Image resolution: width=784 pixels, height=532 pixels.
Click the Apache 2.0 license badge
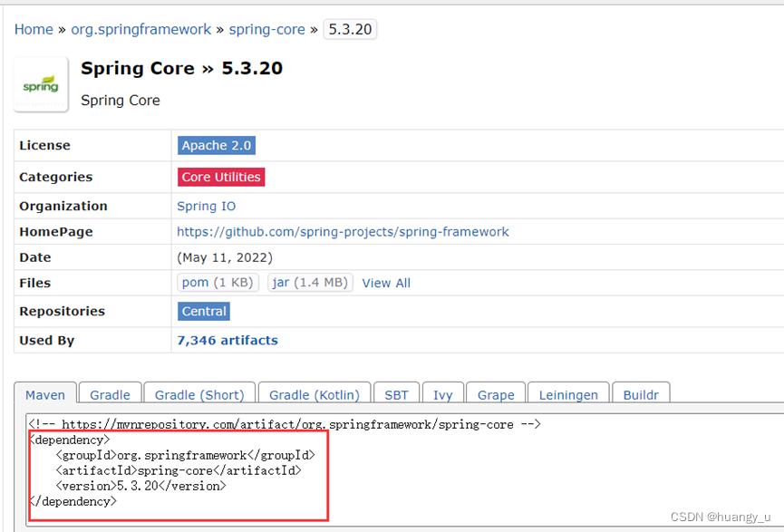click(x=217, y=146)
